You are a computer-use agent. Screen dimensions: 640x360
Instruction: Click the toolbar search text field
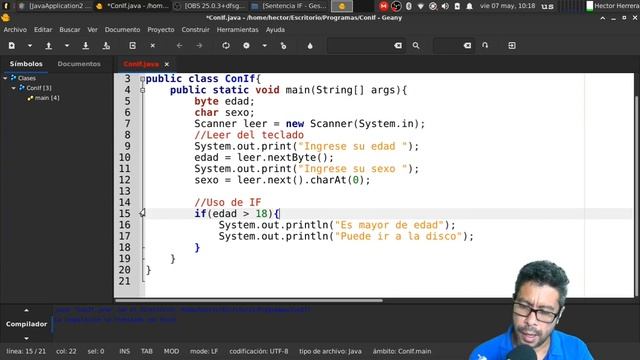[x=360, y=46]
